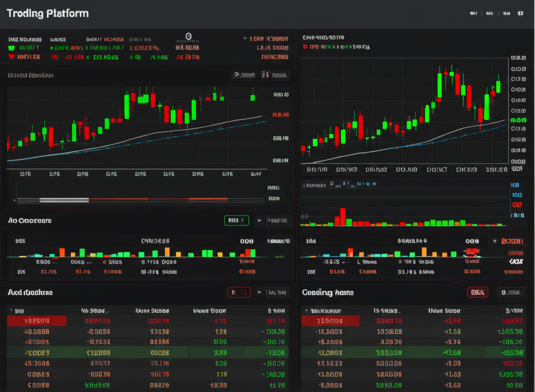Select the red-highlighted first row in the bottom-left table
This screenshot has width=535, height=392.
coord(37,321)
